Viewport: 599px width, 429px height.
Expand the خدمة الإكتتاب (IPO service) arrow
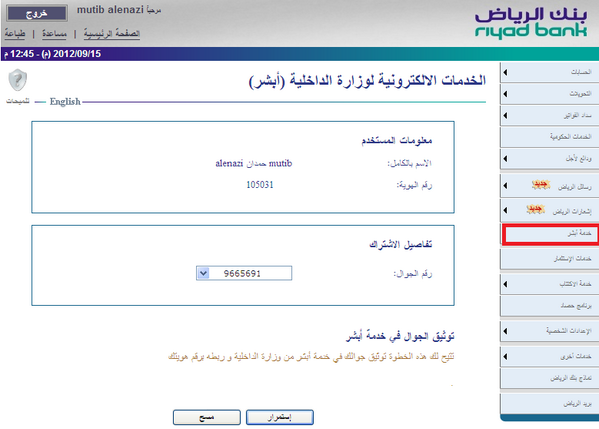[x=505, y=284]
